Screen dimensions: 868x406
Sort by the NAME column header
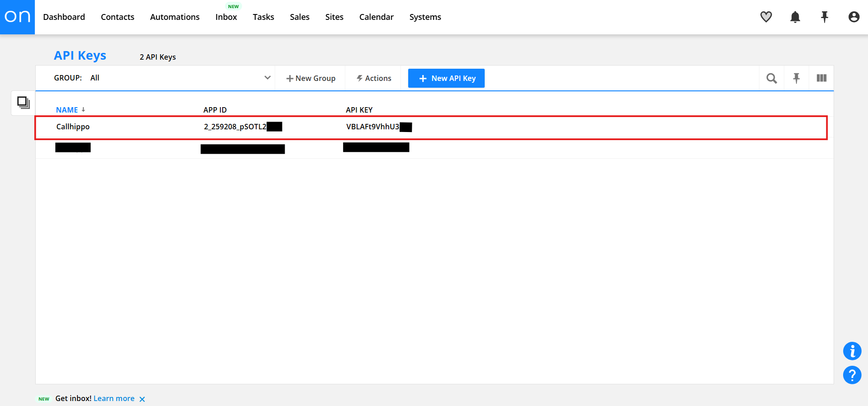click(67, 110)
